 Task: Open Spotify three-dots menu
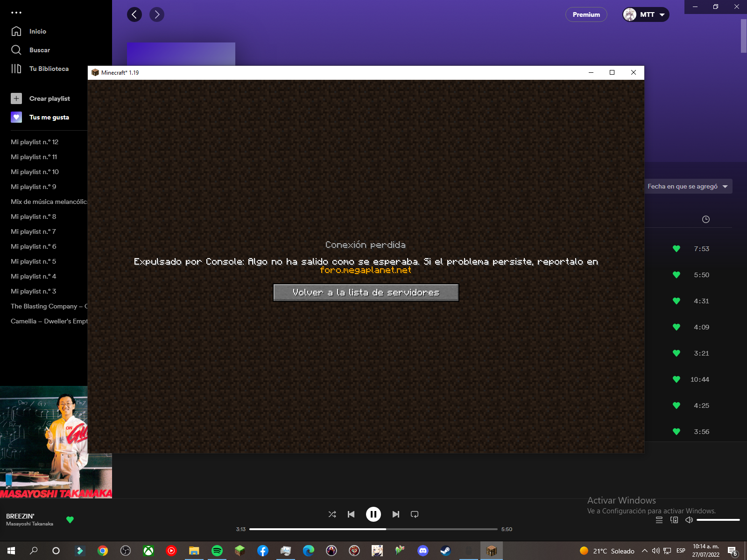pyautogui.click(x=16, y=13)
